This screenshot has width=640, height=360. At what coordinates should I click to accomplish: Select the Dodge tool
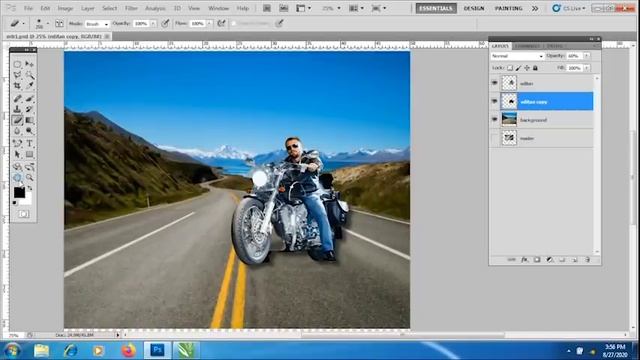tap(29, 131)
